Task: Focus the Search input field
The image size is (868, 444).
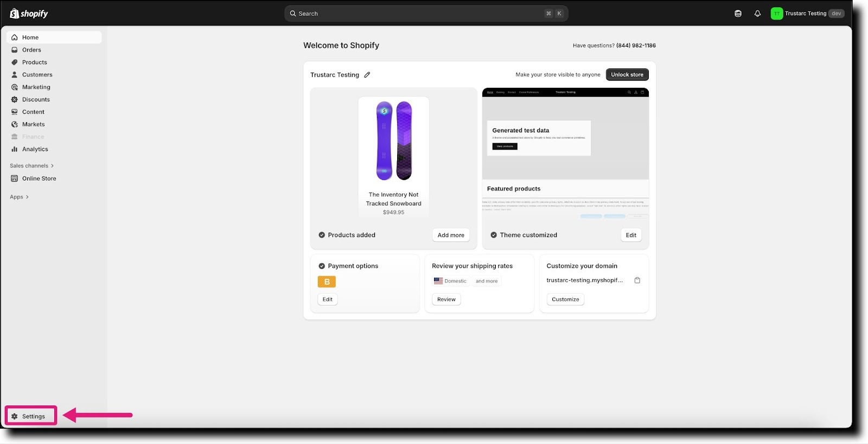Action: click(426, 14)
